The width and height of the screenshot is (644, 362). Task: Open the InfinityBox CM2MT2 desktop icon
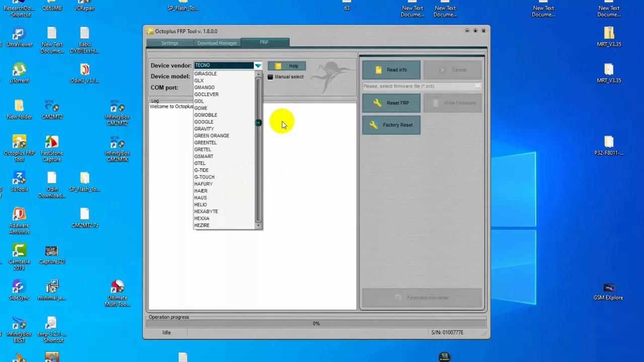117,112
